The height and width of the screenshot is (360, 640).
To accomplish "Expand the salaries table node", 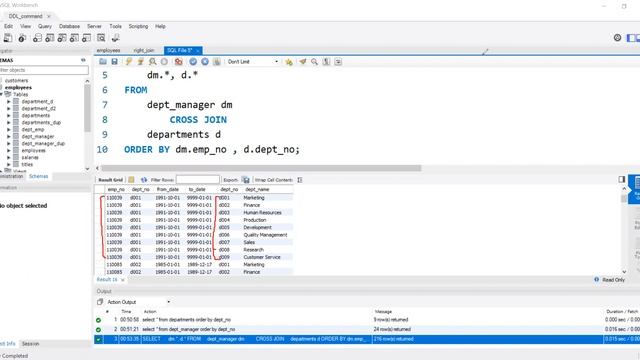I will coord(9,157).
